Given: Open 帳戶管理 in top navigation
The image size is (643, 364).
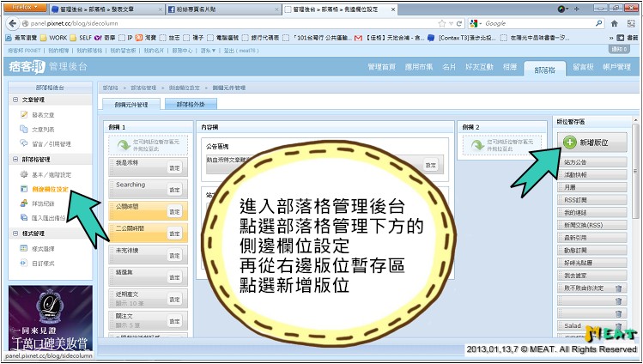Looking at the screenshot, I should coord(616,67).
